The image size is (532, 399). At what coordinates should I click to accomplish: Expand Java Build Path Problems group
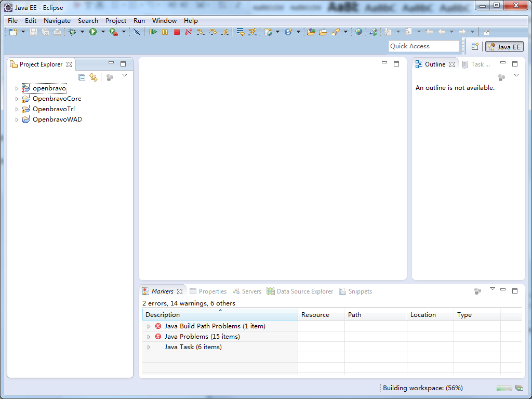[149, 326]
